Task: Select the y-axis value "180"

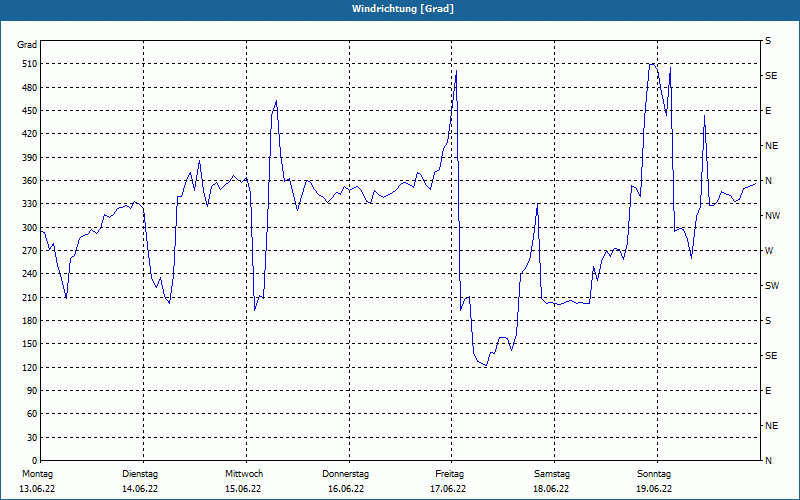Action: [30, 321]
